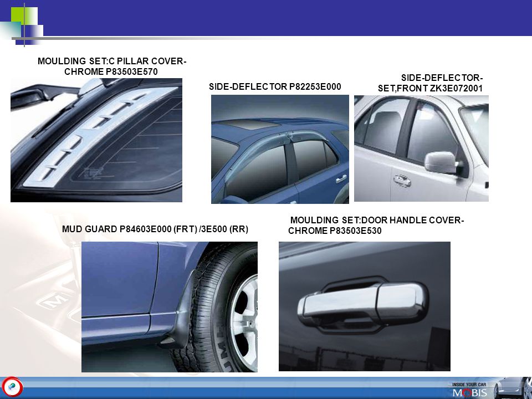This screenshot has width=532, height=399.
Task: Open the chrome door handle cover photo
Action: (x=365, y=306)
